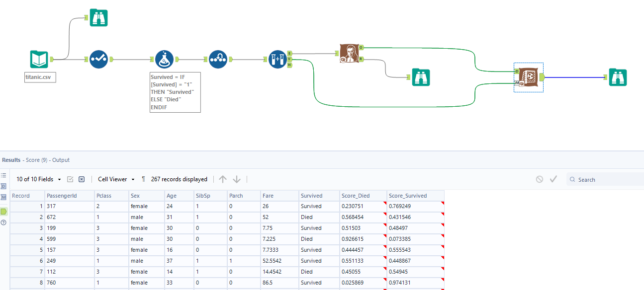
Task: Click the Browse tool at the top of canvas
Action: [x=98, y=17]
